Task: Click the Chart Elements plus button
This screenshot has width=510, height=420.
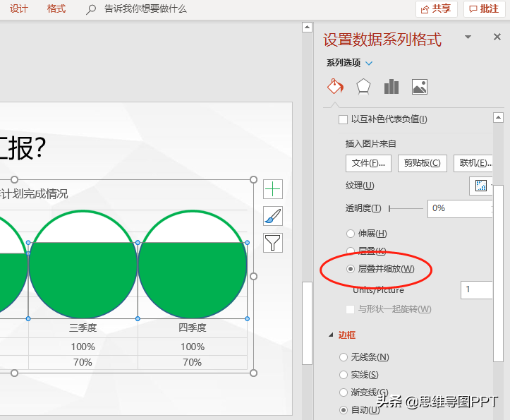Action: coord(272,189)
